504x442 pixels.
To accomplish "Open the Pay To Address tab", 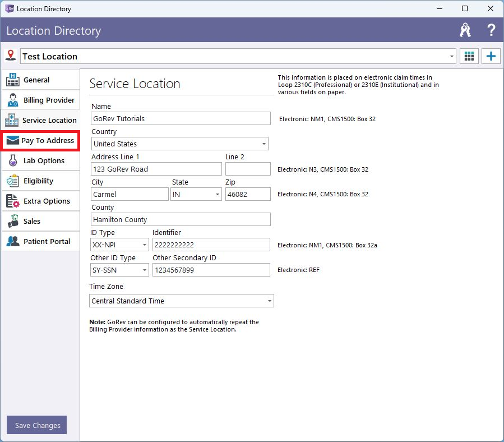I will click(40, 140).
